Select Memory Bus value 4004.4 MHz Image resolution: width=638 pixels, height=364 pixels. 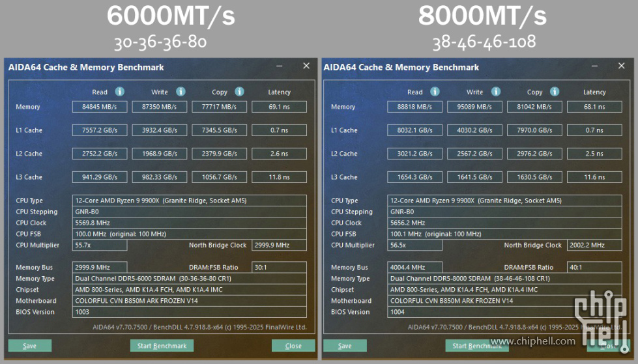[414, 267]
